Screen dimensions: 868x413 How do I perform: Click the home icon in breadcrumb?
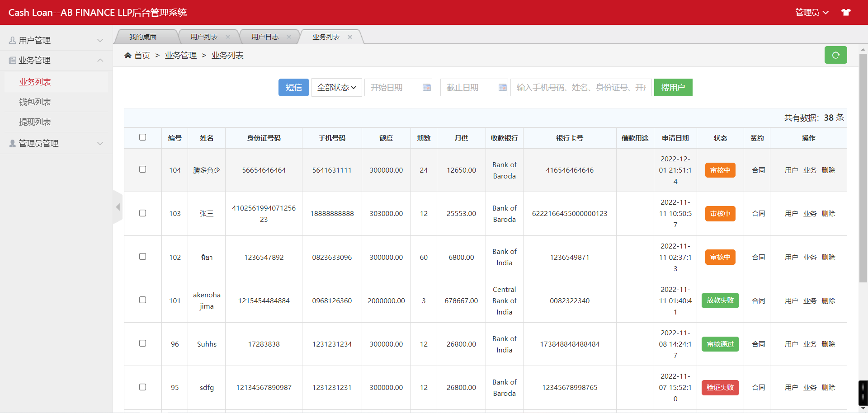pyautogui.click(x=128, y=56)
